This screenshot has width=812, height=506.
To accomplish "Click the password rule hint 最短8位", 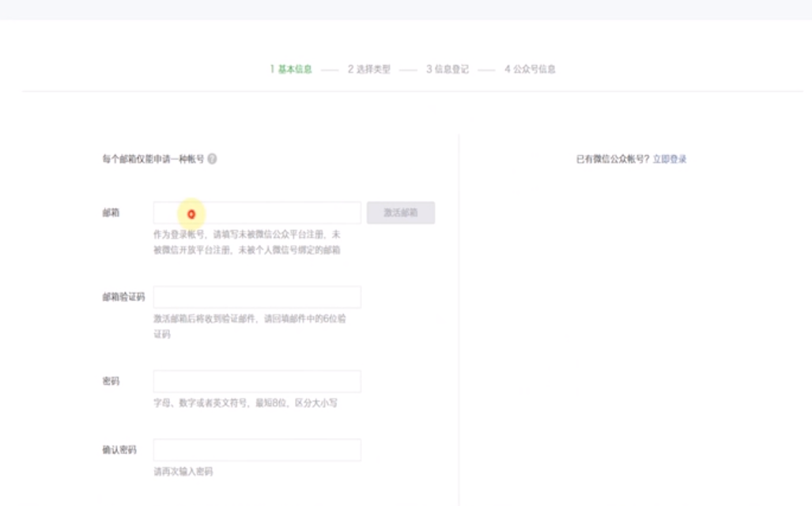I will (245, 403).
